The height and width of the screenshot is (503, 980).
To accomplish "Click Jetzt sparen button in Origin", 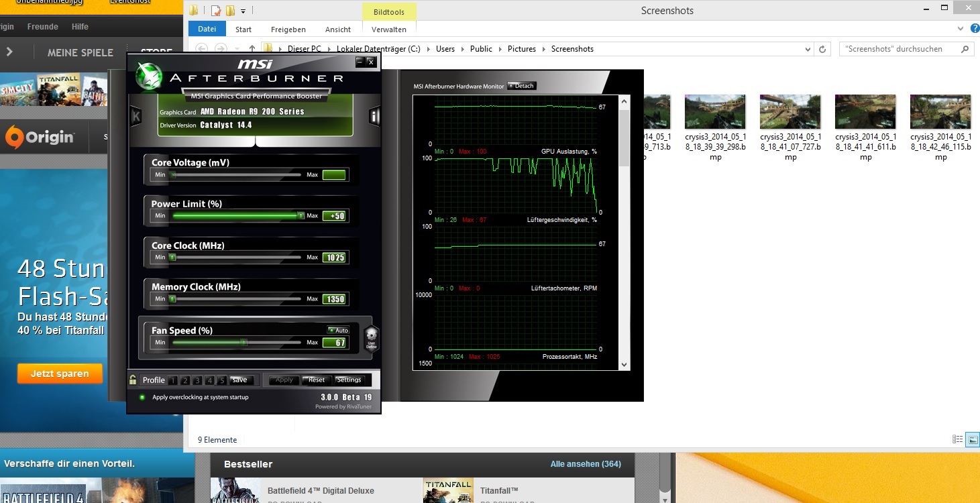I will pos(60,374).
